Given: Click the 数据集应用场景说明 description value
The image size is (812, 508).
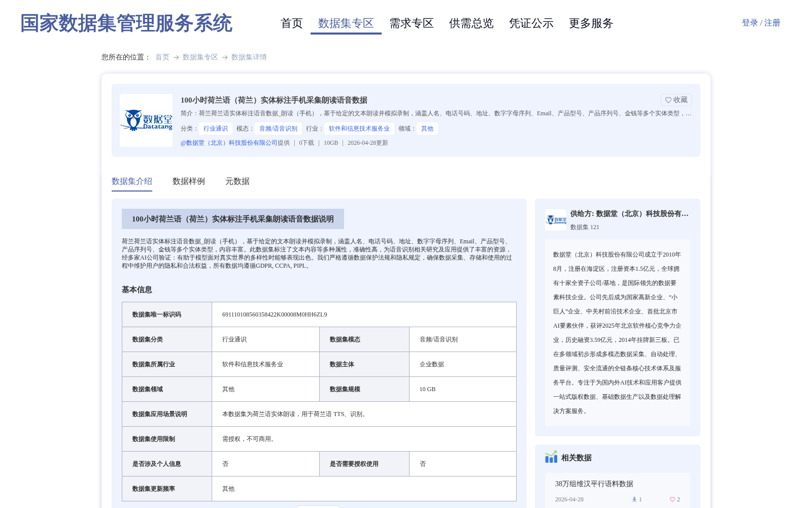Looking at the screenshot, I should pyautogui.click(x=295, y=414).
